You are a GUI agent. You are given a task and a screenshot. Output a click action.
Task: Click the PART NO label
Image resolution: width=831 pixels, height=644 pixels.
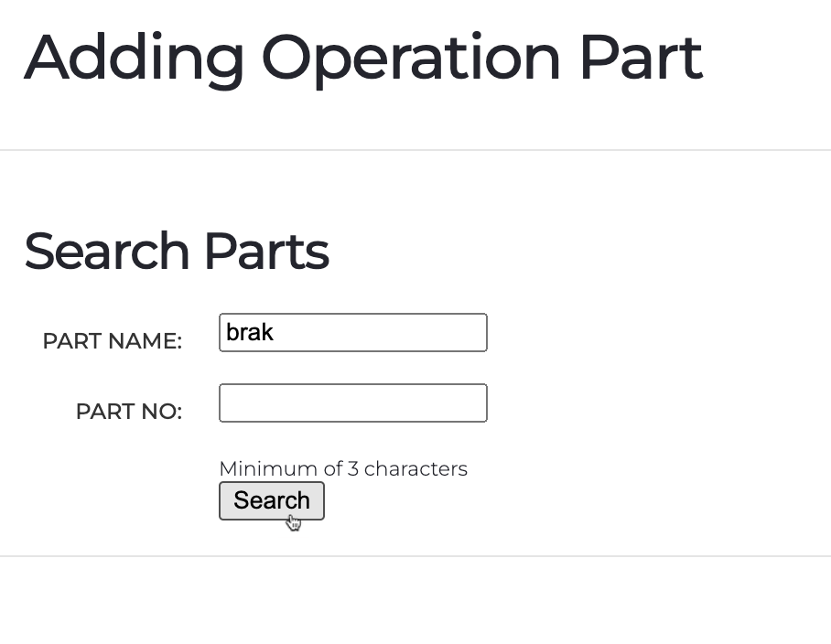pyautogui.click(x=128, y=411)
